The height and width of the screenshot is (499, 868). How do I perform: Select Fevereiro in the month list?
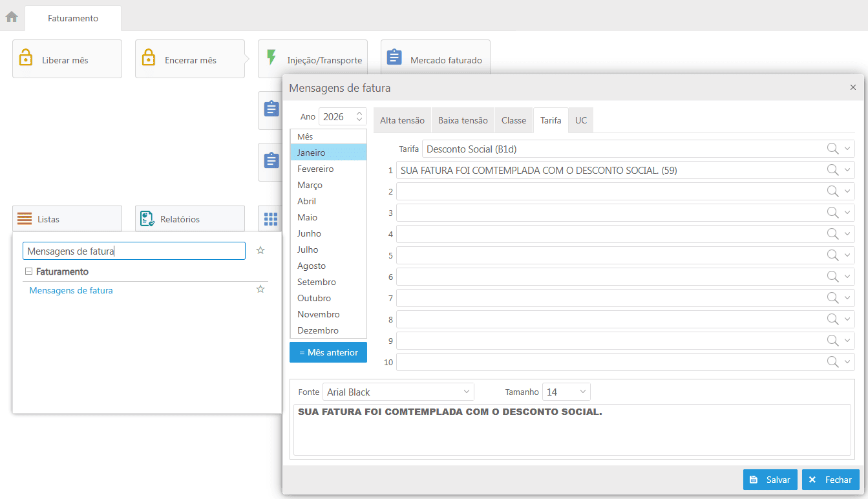pyautogui.click(x=315, y=169)
